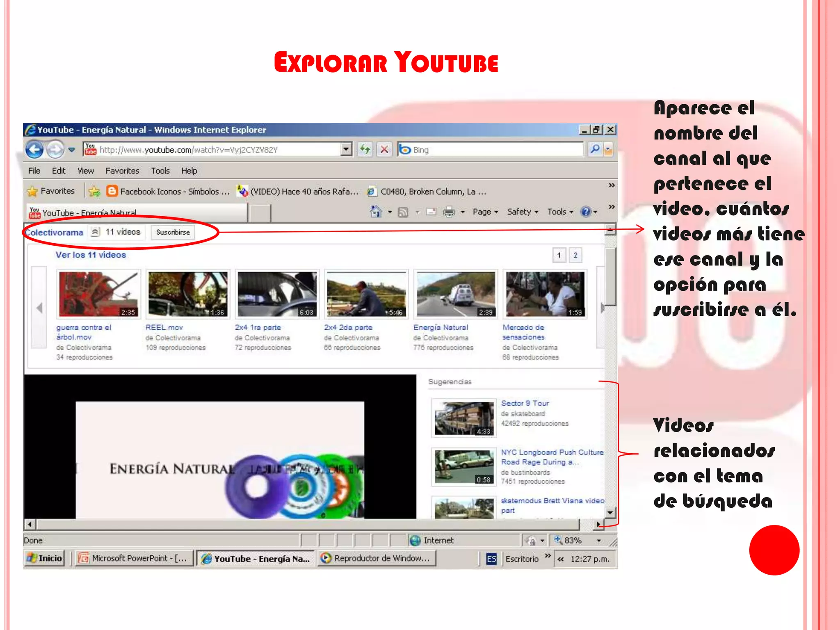
Task: Click the Ver los 11 videos link
Action: pos(91,255)
